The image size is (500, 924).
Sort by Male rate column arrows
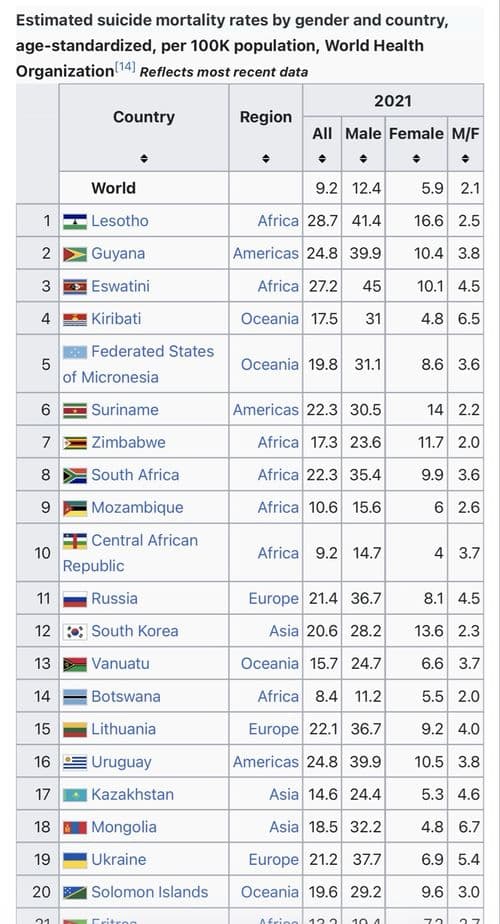pyautogui.click(x=363, y=159)
